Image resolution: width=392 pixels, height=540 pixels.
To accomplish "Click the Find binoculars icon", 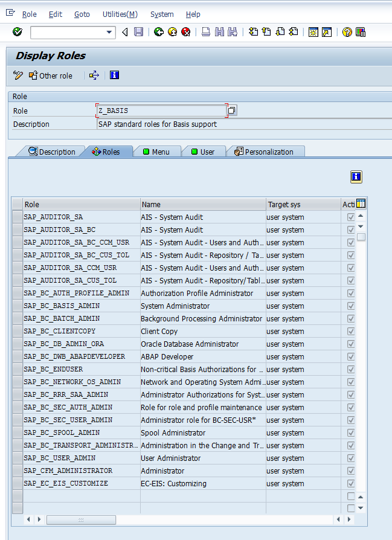I will [x=219, y=32].
